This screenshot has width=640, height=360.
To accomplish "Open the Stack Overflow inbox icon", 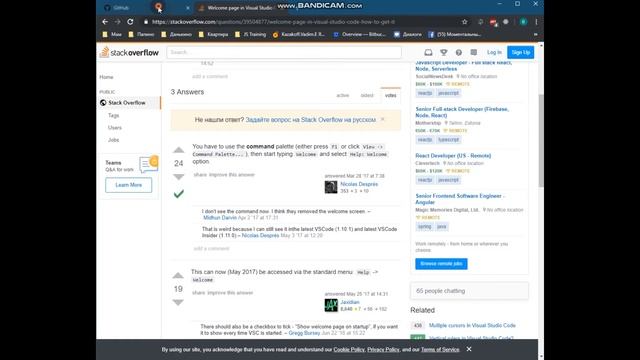I will click(x=428, y=52).
